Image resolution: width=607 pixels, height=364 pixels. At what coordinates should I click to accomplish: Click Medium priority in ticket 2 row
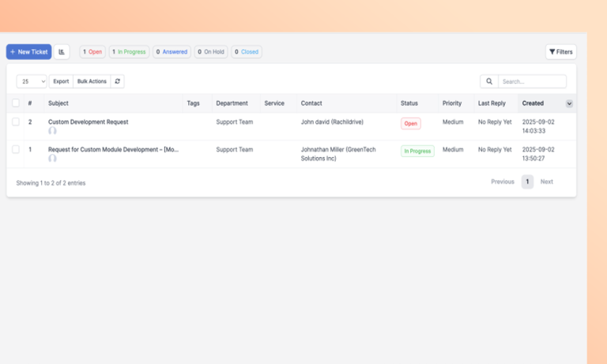453,122
